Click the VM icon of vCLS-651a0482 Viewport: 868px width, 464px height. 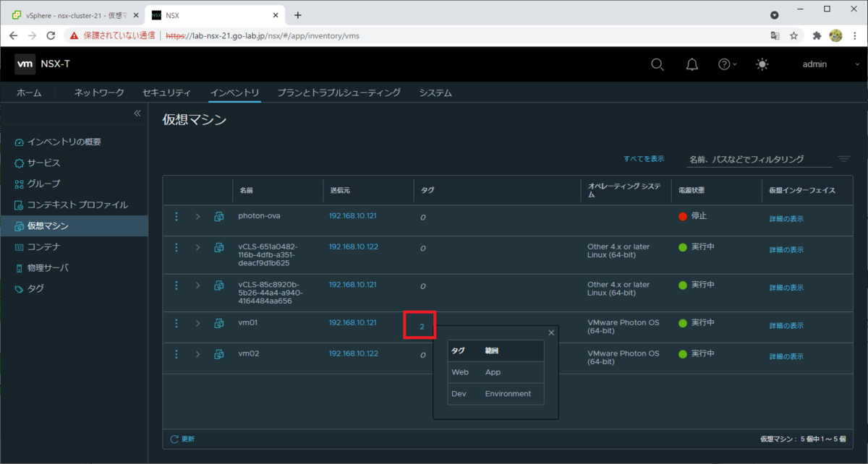218,247
